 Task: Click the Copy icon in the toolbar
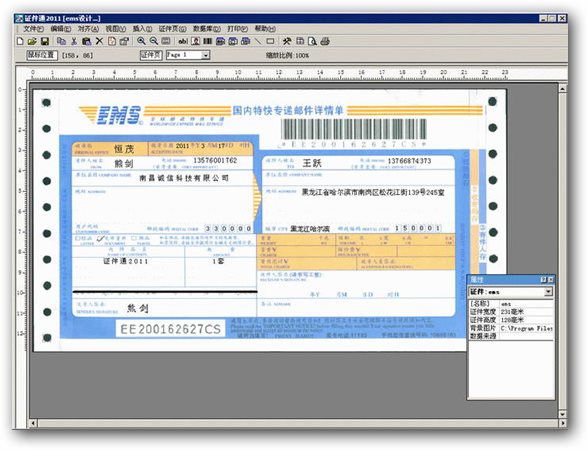tap(62, 41)
